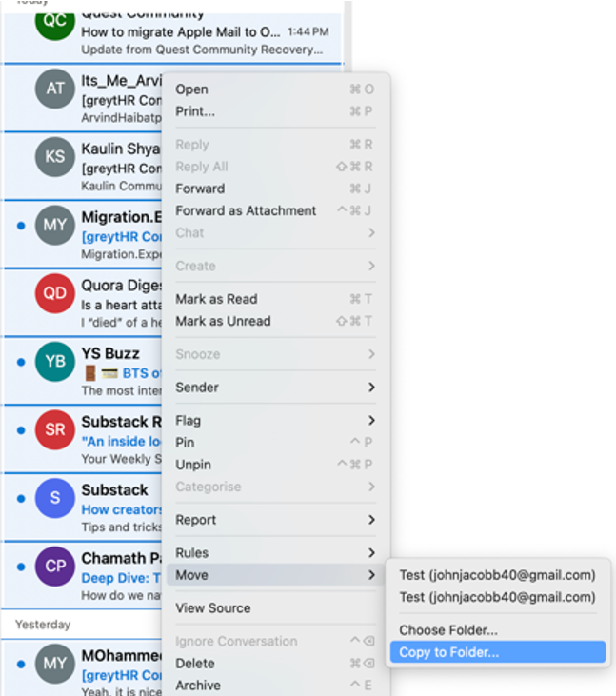Viewport: 616px width, 696px height.
Task: Select Pin in the context menu
Action: (x=275, y=442)
